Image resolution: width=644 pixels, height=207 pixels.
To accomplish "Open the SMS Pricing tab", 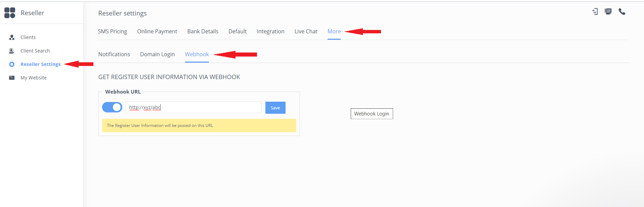I will pyautogui.click(x=113, y=31).
